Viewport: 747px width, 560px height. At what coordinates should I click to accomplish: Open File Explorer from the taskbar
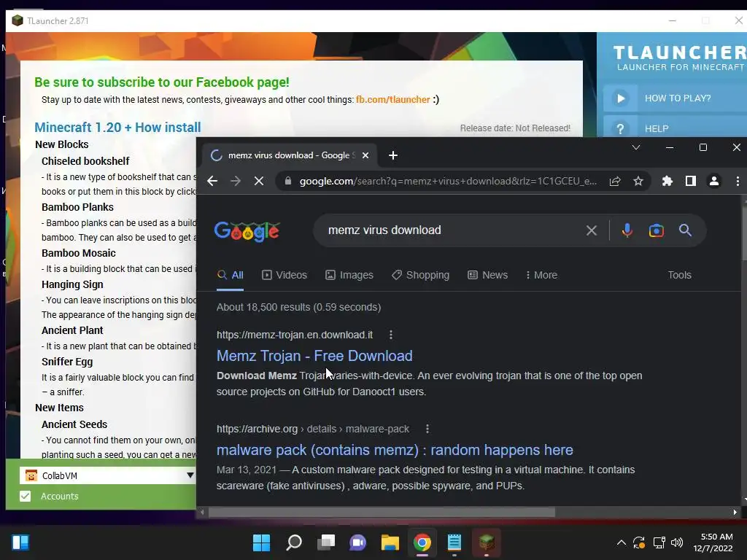pyautogui.click(x=390, y=542)
